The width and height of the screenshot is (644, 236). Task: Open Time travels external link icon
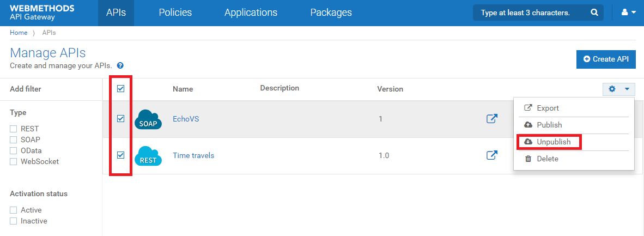tap(492, 156)
